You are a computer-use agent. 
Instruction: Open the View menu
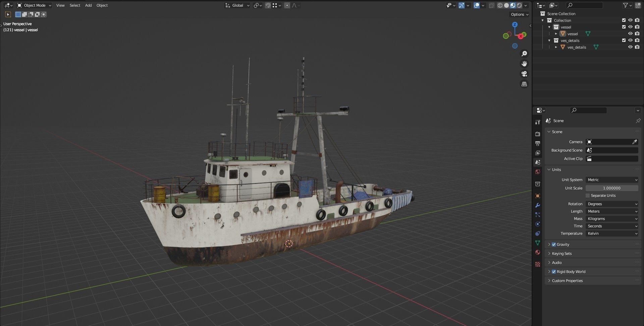60,5
